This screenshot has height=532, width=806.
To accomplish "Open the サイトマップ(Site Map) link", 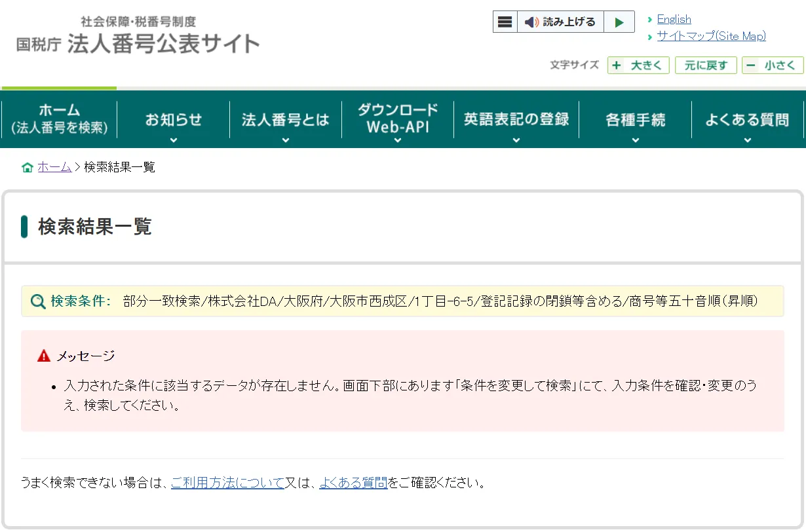I will click(x=711, y=36).
